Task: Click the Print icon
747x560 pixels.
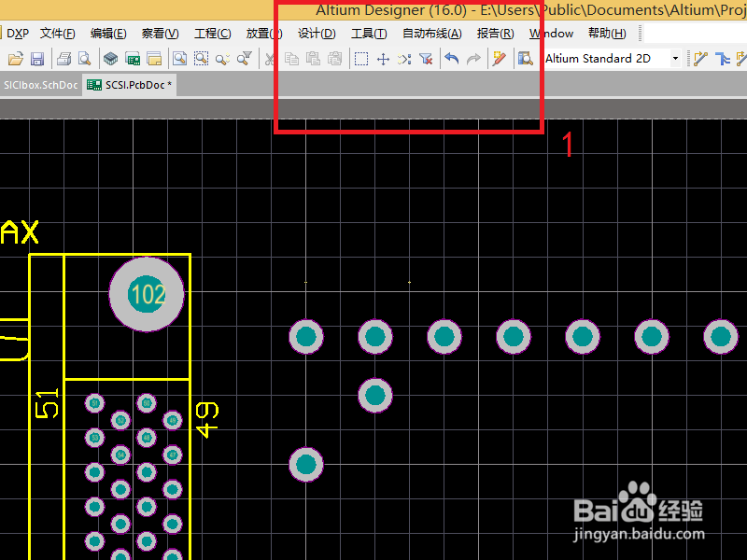Action: pyautogui.click(x=63, y=59)
